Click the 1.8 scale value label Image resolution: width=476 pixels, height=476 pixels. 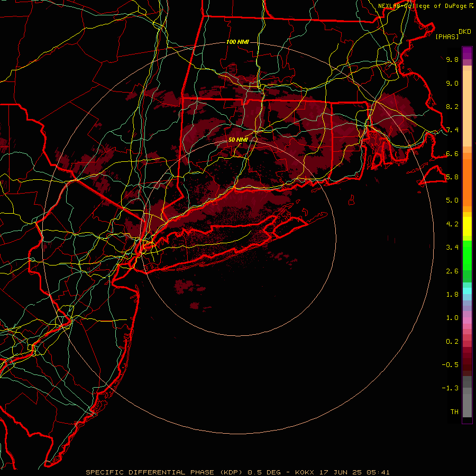[452, 295]
